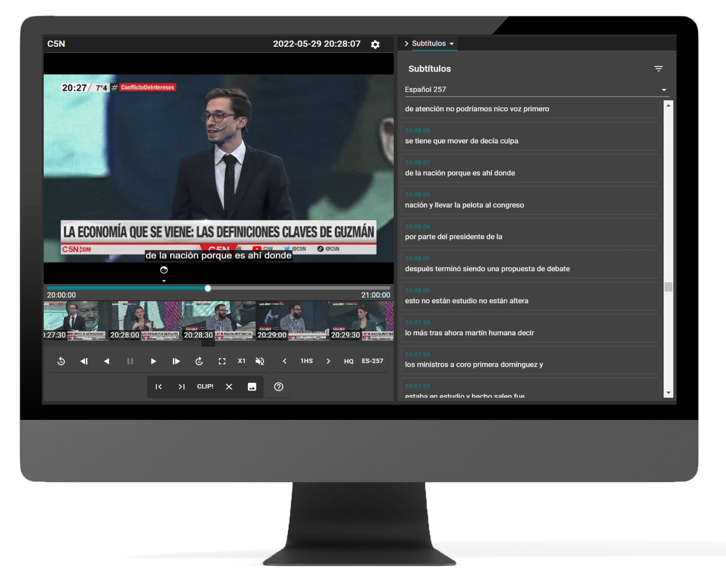The width and height of the screenshot is (726, 588).
Task: Play the video in reverse
Action: click(107, 361)
